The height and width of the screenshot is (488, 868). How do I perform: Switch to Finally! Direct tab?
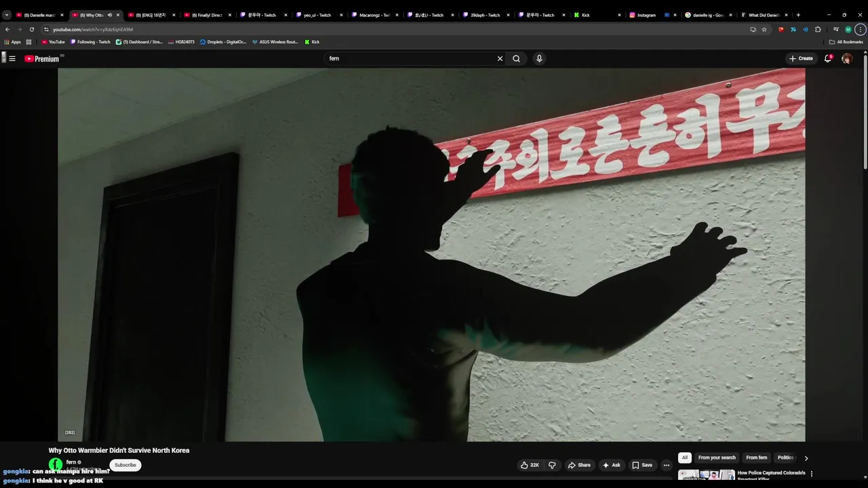[208, 15]
